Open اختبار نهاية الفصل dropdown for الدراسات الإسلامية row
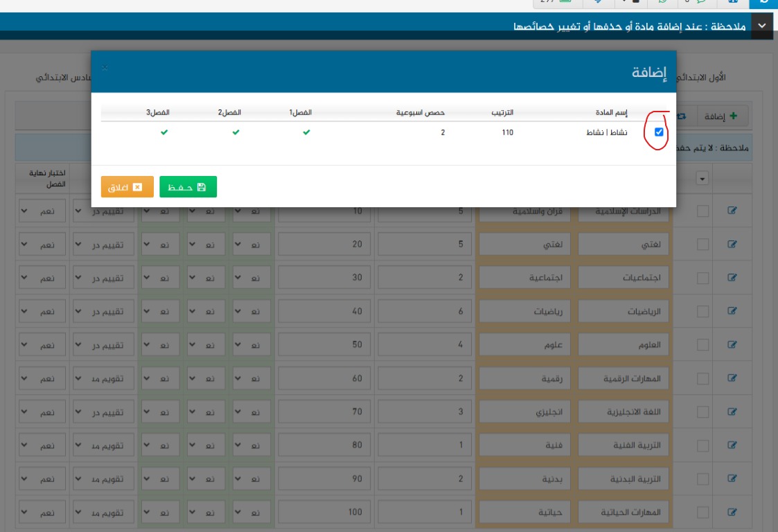The width and height of the screenshot is (778, 532). pyautogui.click(x=42, y=211)
